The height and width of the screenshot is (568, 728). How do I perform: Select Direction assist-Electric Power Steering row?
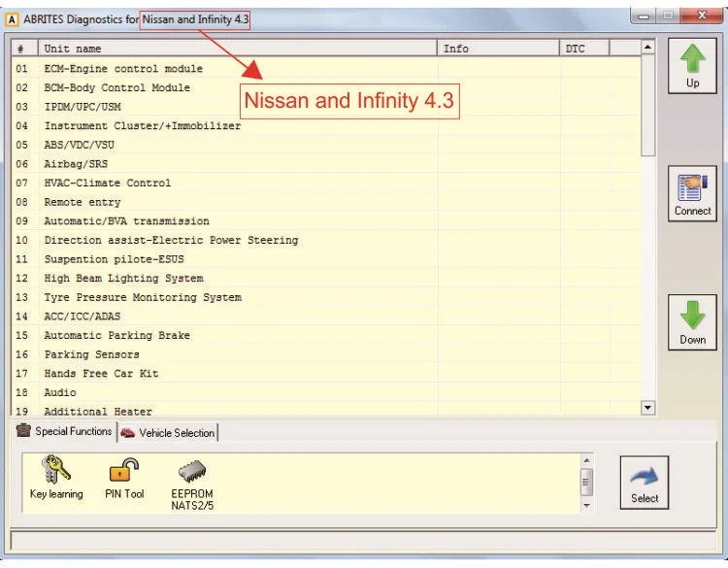[326, 240]
